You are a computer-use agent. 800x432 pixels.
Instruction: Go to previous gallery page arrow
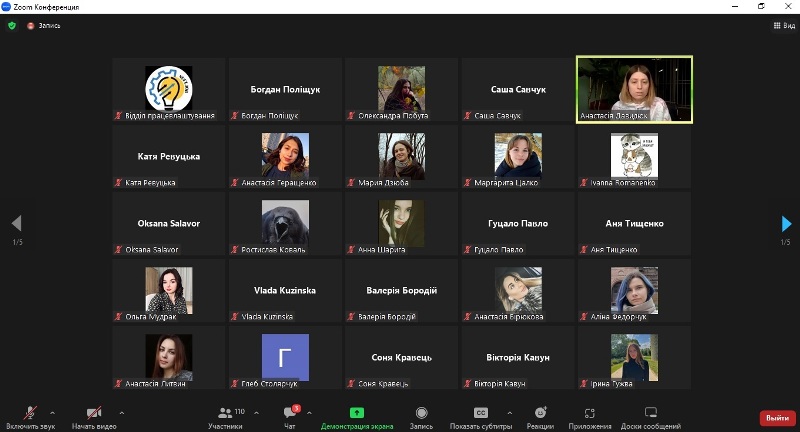[x=16, y=224]
